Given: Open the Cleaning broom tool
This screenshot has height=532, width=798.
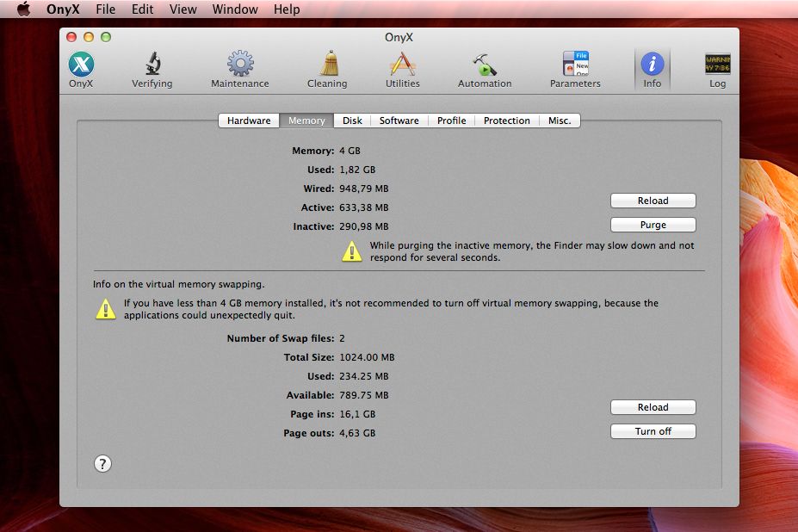Looking at the screenshot, I should click(x=327, y=70).
